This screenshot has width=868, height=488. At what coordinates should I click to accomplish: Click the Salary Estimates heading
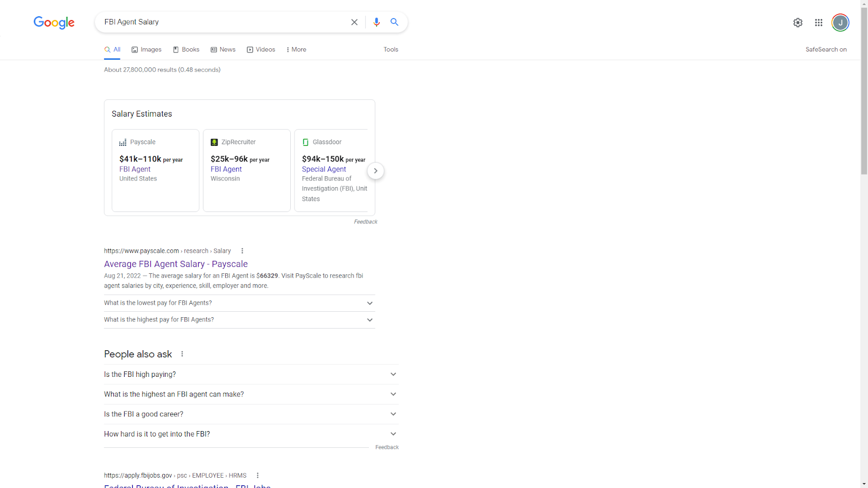tap(142, 114)
